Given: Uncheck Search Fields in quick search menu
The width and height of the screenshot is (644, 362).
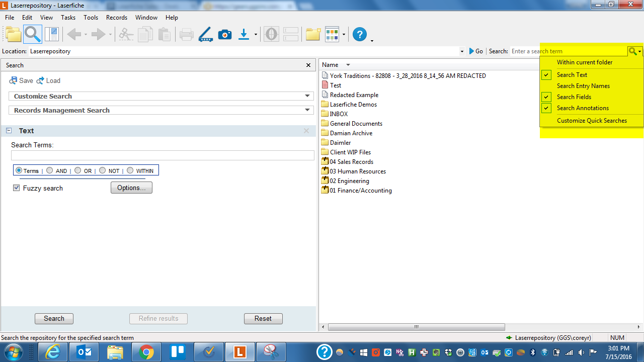Looking at the screenshot, I should click(x=546, y=97).
